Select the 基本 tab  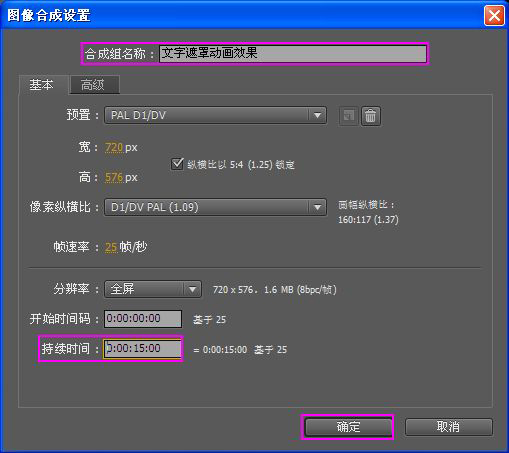point(43,85)
